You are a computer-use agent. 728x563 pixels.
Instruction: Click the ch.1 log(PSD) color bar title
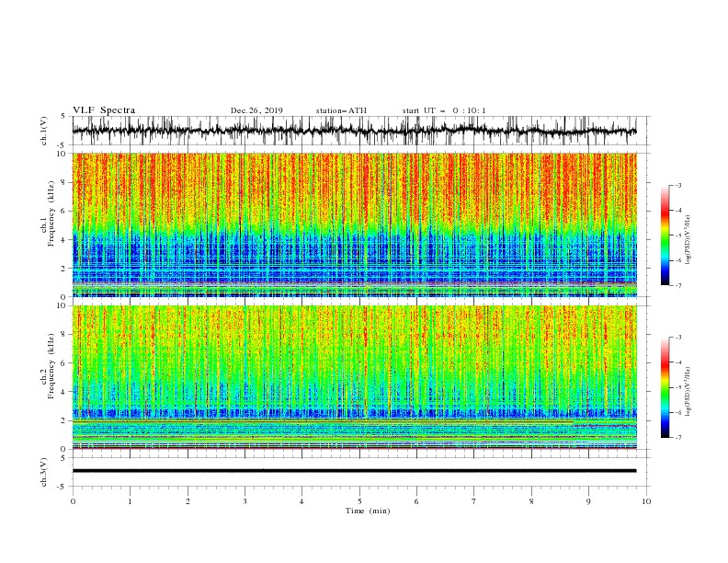tap(688, 240)
